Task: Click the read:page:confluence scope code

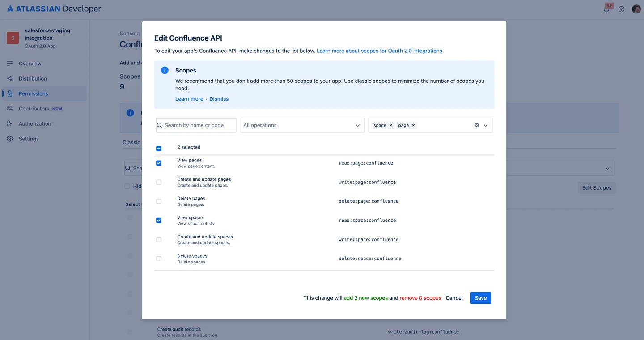Action: point(366,163)
